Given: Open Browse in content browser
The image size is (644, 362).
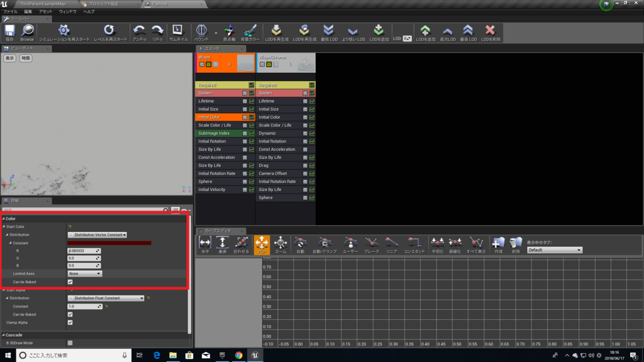Looking at the screenshot, I should tap(27, 33).
